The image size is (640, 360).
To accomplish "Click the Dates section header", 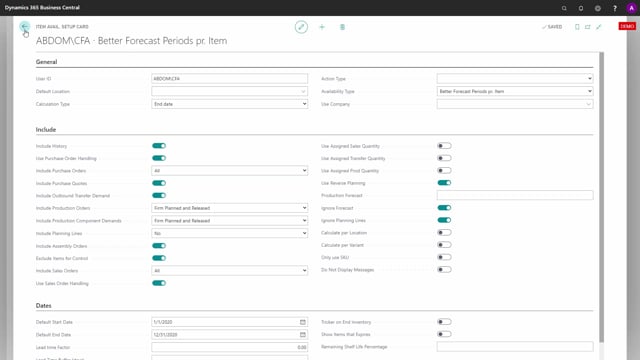I will 44,306.
